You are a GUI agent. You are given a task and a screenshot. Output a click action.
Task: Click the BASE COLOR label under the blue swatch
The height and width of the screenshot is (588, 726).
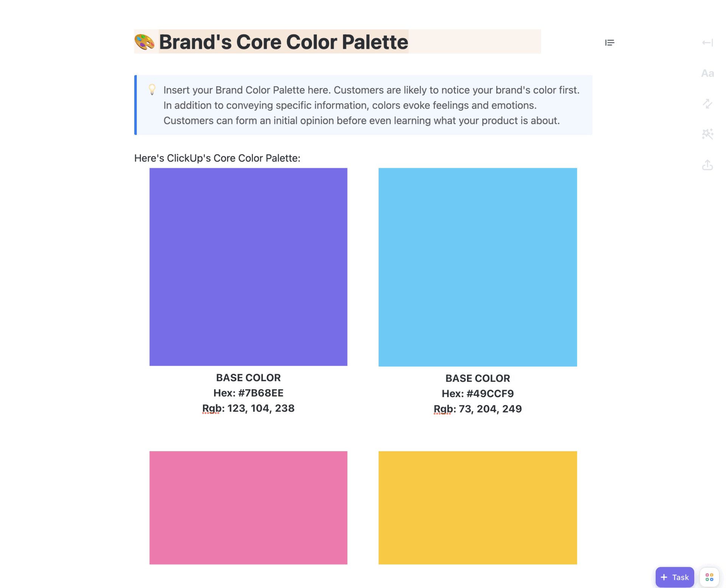478,378
